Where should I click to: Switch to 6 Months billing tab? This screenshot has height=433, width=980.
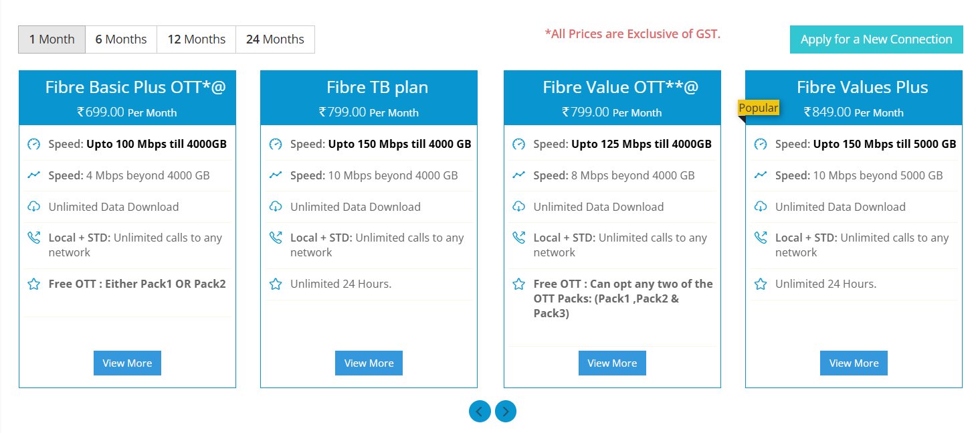click(x=121, y=39)
